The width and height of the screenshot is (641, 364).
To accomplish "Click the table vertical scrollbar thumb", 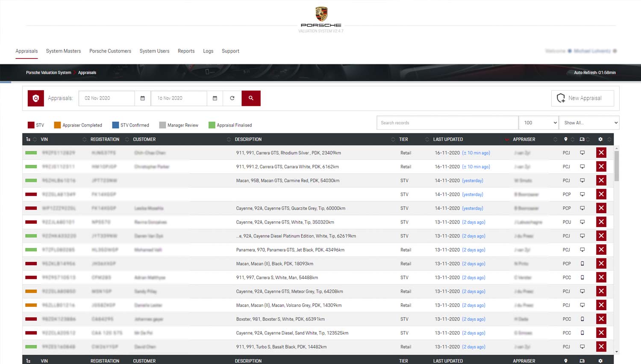I will pyautogui.click(x=616, y=165).
